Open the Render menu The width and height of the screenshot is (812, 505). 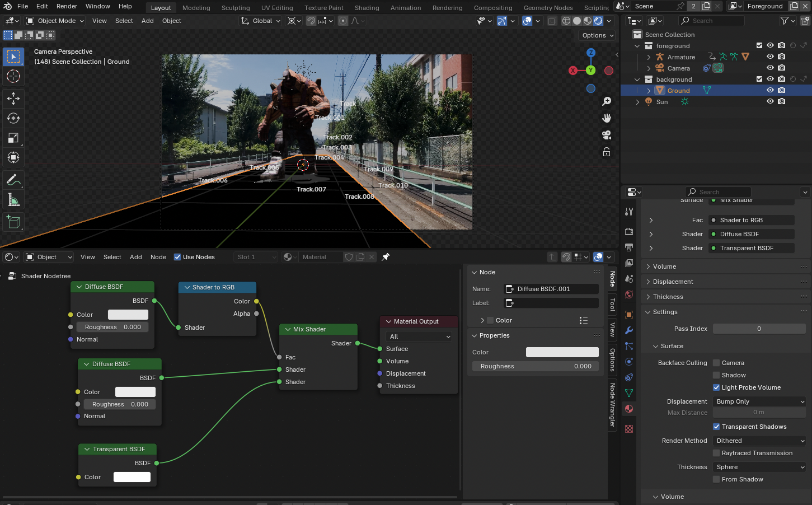pyautogui.click(x=67, y=6)
